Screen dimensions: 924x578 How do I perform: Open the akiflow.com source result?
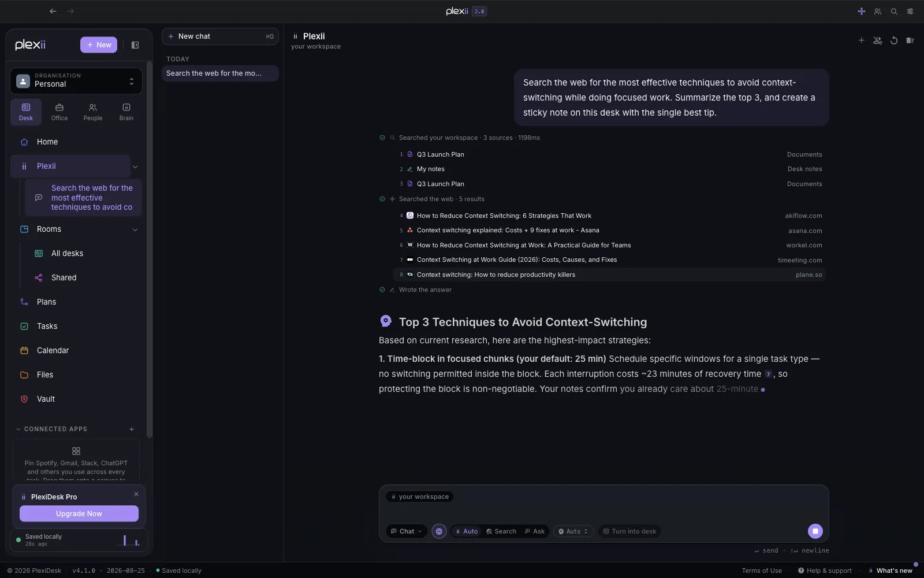click(610, 216)
